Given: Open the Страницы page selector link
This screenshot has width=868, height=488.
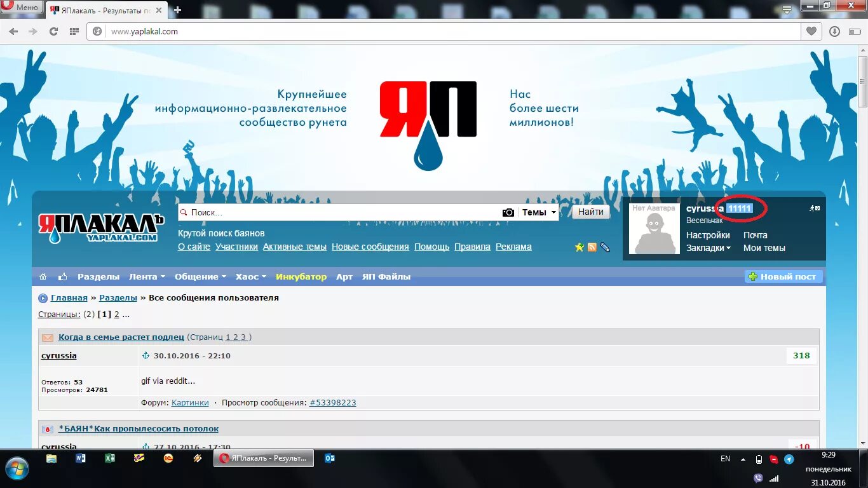Looking at the screenshot, I should point(59,314).
